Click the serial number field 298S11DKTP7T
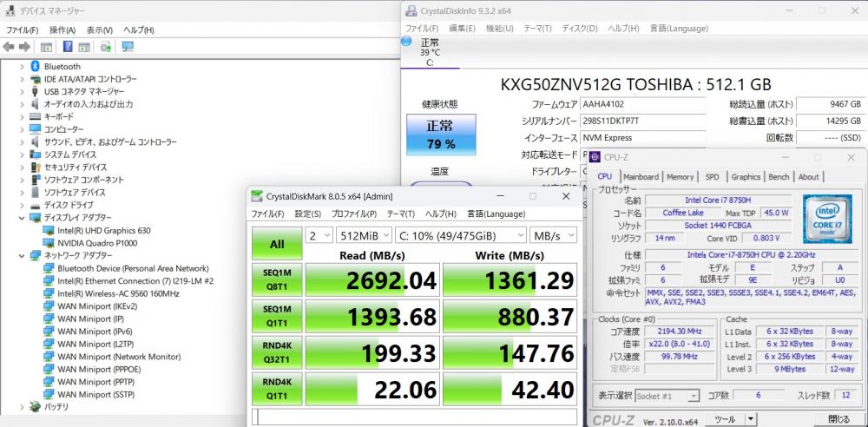The width and height of the screenshot is (868, 427). [x=642, y=122]
